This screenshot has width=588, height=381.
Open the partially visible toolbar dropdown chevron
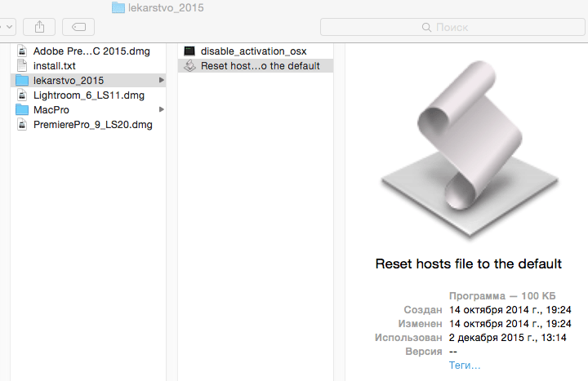tap(7, 27)
